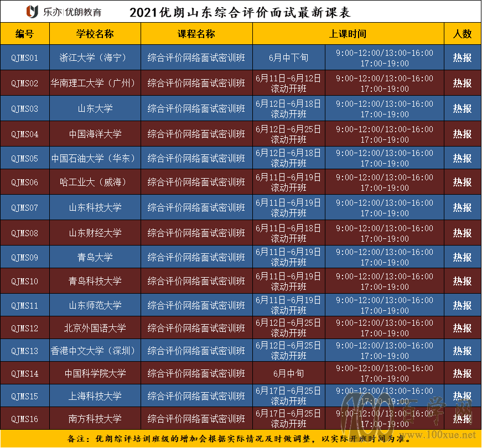Click the course name in QJMS16 row
Image resolution: width=482 pixels, height=448 pixels.
[196, 419]
